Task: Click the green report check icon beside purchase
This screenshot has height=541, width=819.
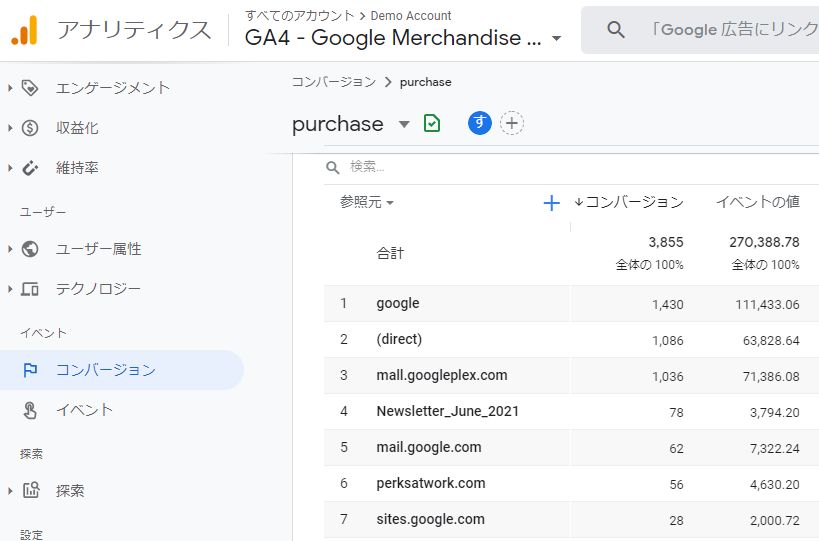Action: click(x=432, y=123)
